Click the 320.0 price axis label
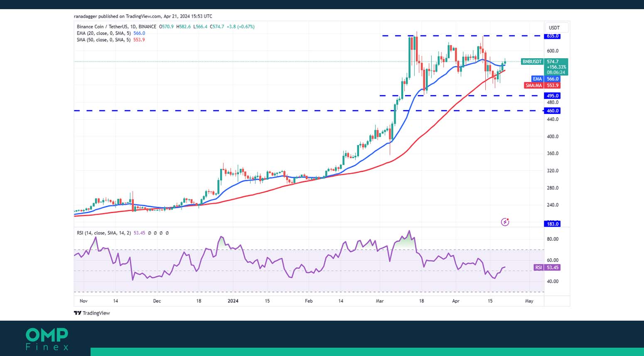The height and width of the screenshot is (356, 644). [553, 171]
